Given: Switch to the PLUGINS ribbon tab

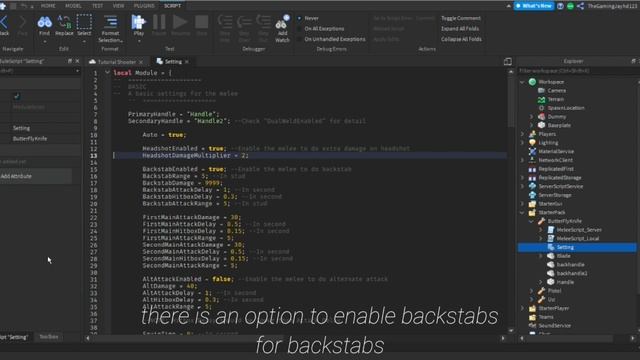Looking at the screenshot, I should click(144, 6).
